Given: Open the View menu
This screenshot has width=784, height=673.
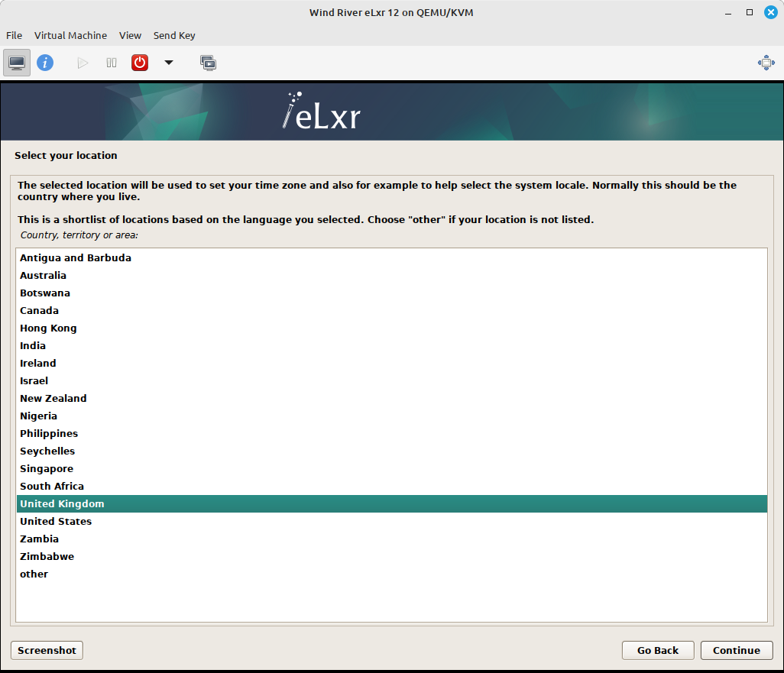Looking at the screenshot, I should (x=130, y=35).
